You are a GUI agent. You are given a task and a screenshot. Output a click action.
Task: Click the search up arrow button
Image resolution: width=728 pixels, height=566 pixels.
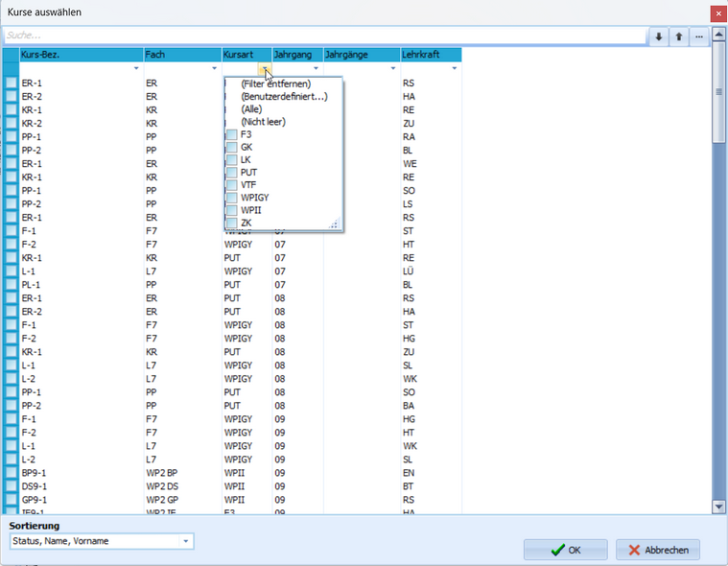tap(679, 36)
